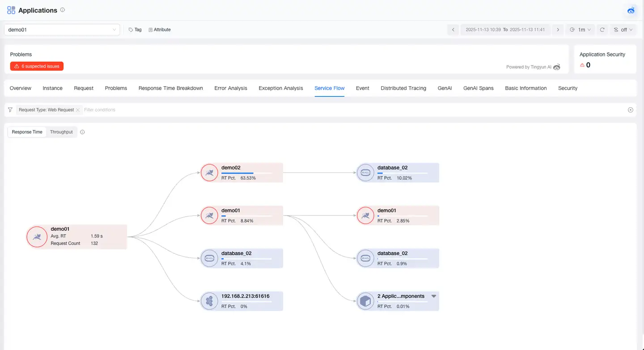Image resolution: width=644 pixels, height=350 pixels.
Task: Switch to the Throughput view
Action: point(61,132)
